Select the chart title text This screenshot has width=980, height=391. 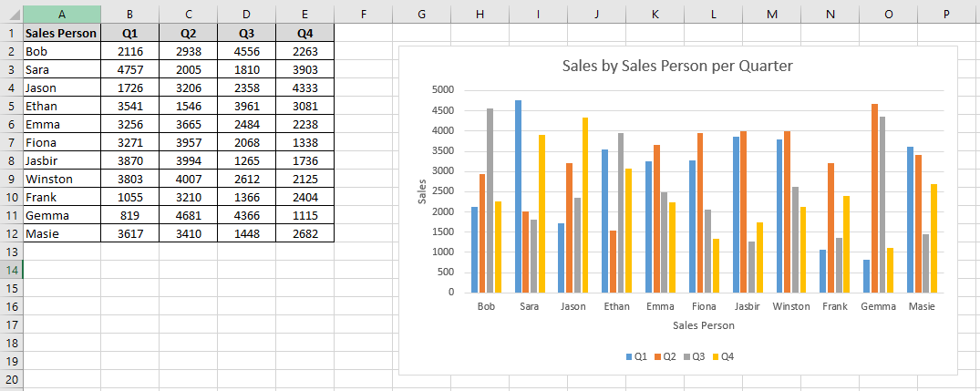point(677,67)
